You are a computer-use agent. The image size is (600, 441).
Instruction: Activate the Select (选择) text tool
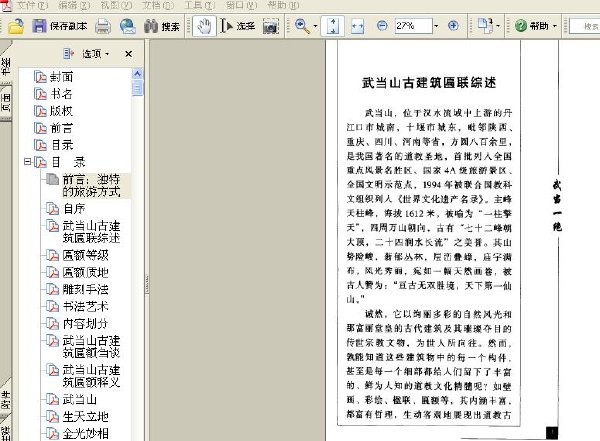pos(238,26)
